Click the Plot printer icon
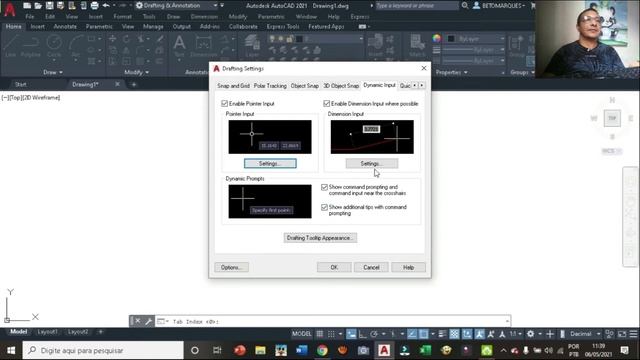The image size is (640, 360). click(94, 6)
